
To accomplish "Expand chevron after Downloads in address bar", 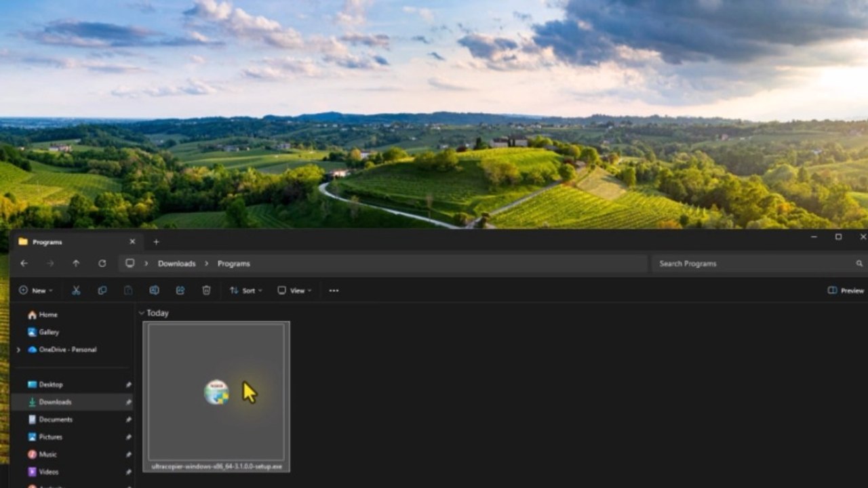I will [x=206, y=264].
